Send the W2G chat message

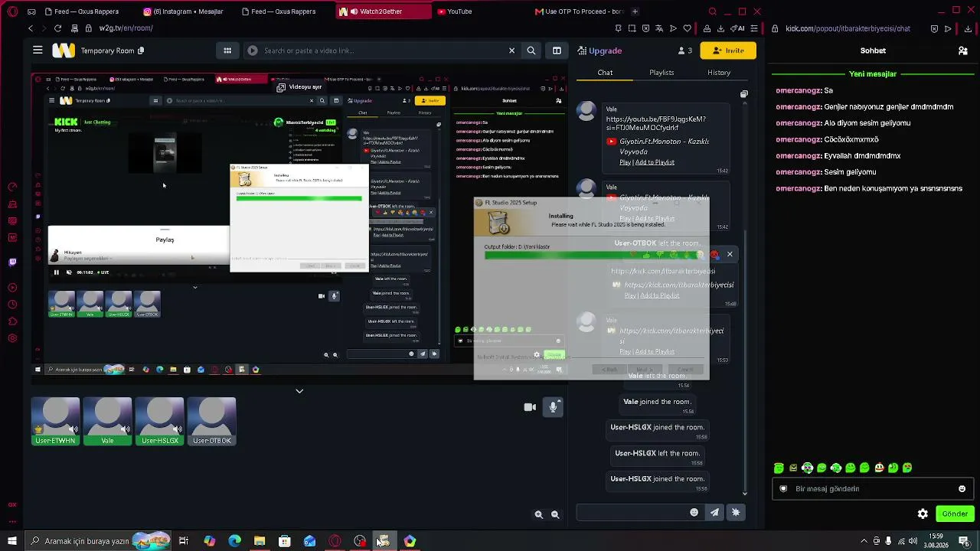[x=715, y=513]
